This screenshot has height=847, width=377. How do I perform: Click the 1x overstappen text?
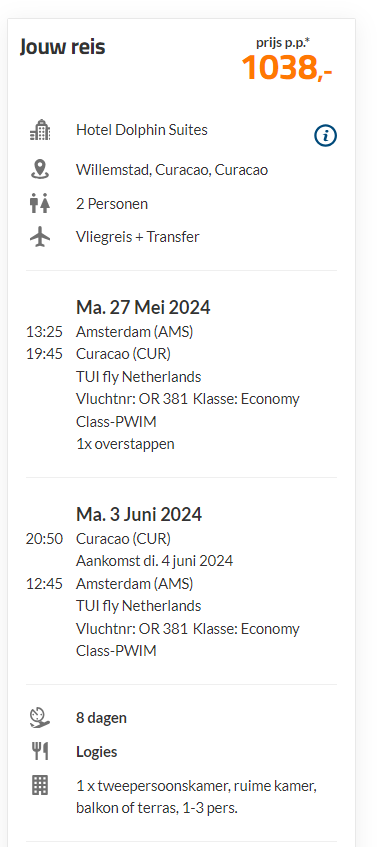pyautogui.click(x=125, y=444)
